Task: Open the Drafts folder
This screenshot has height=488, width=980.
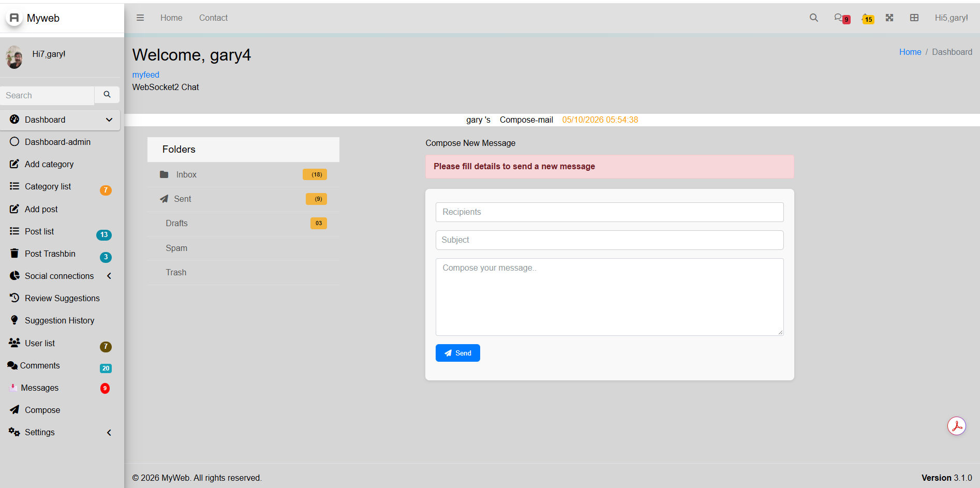Action: (x=243, y=223)
